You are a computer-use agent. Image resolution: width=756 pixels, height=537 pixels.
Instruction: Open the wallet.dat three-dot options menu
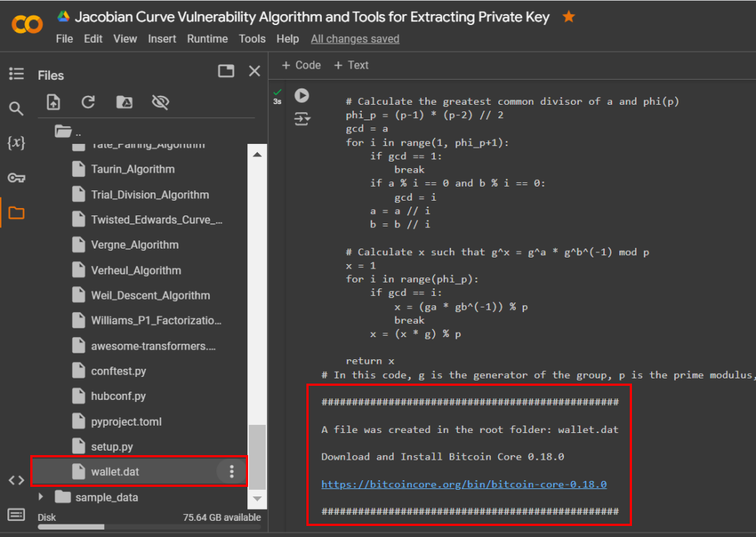[231, 471]
